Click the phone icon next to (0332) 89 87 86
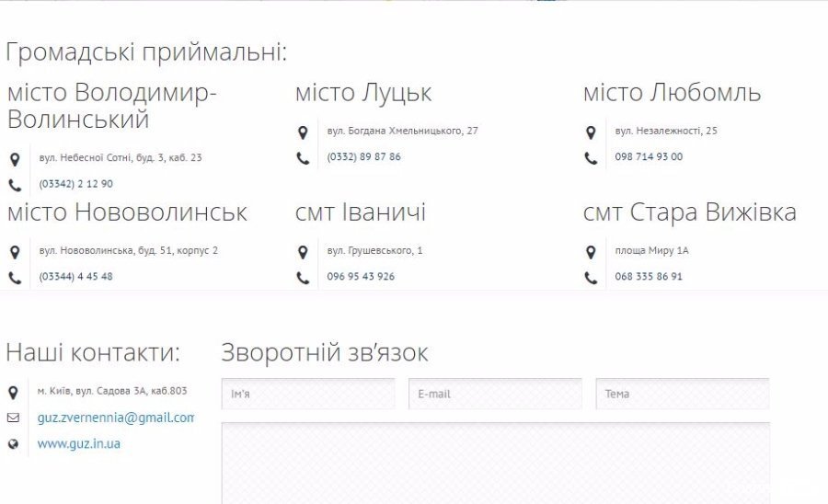Screen dimensions: 828x504 (303, 158)
